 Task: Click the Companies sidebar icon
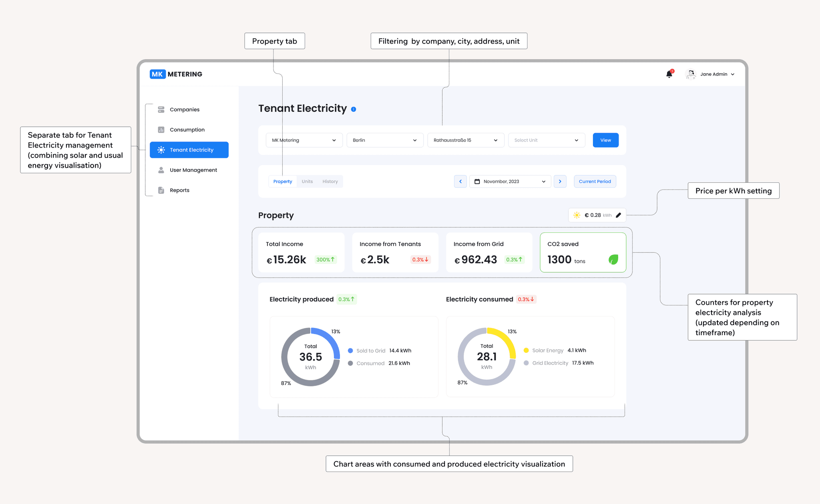point(161,110)
